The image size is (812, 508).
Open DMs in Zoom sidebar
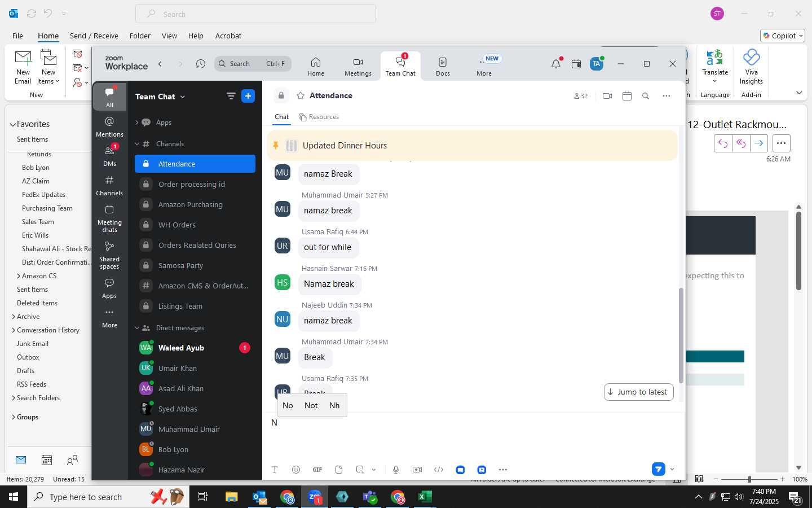tap(109, 156)
